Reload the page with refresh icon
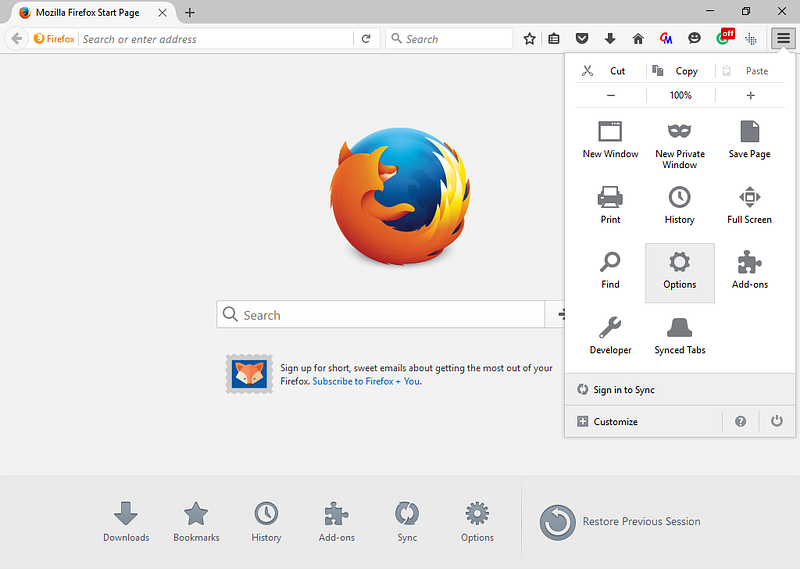 click(x=366, y=39)
